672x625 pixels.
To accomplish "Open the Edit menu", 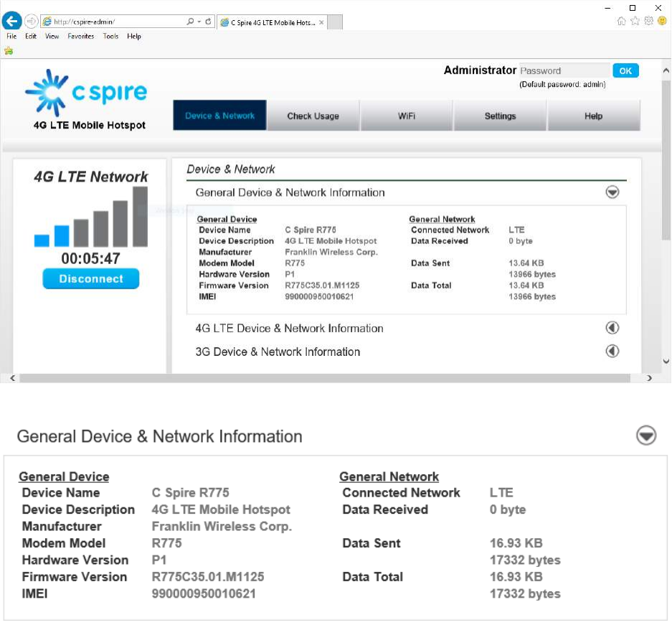I will (x=30, y=36).
